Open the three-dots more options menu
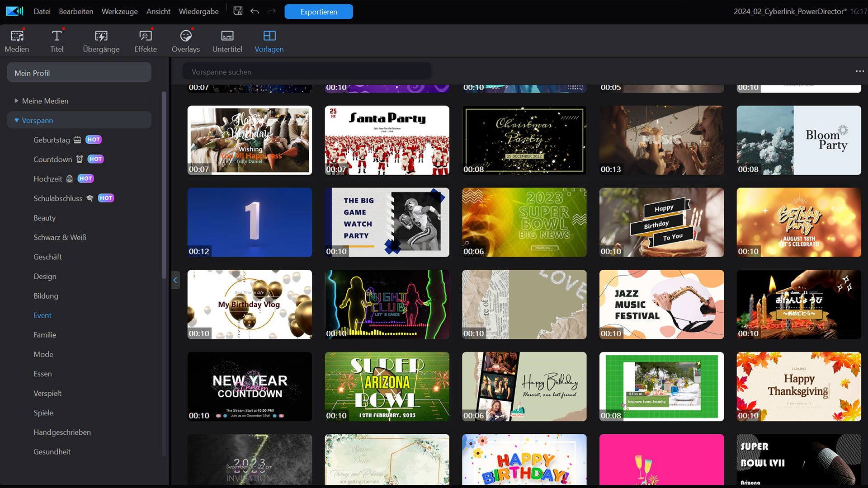 point(859,71)
